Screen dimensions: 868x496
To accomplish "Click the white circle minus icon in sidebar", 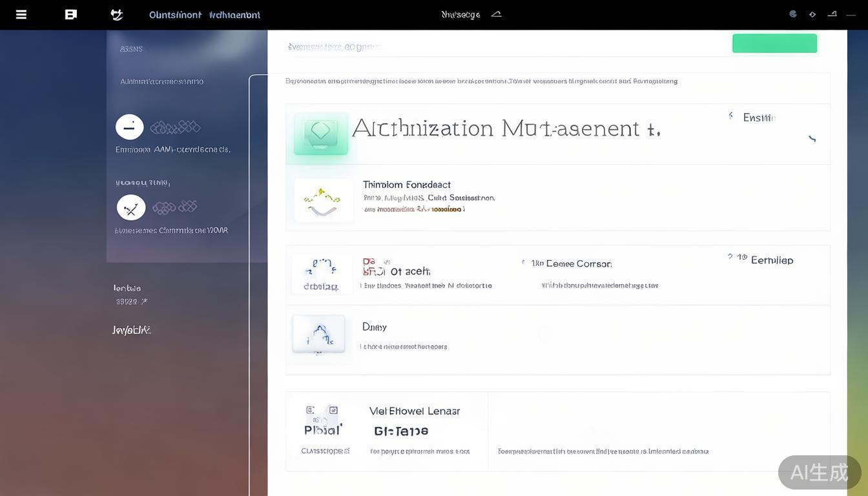I will click(129, 127).
